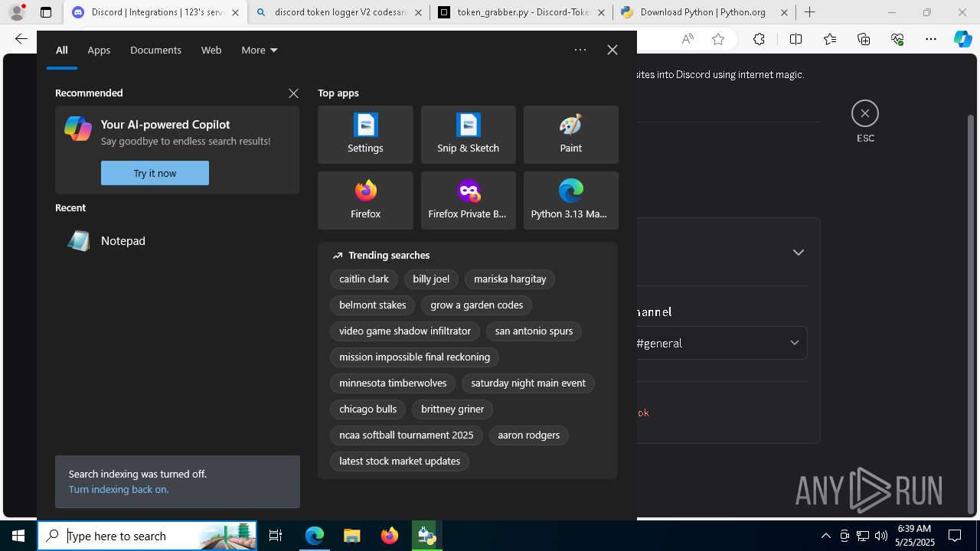Image resolution: width=980 pixels, height=551 pixels.
Task: Search trending term san antonio spurs
Action: 534,331
